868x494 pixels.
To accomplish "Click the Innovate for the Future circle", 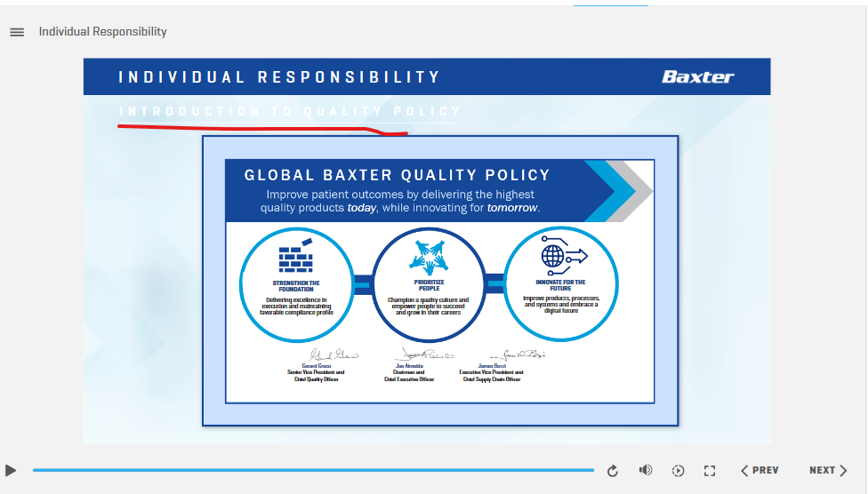I will coord(561,283).
